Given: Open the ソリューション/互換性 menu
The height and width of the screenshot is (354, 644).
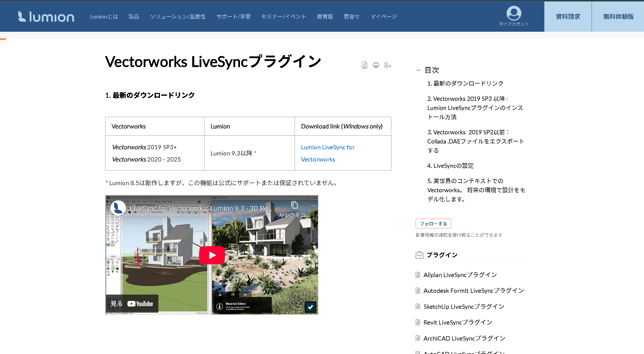Looking at the screenshot, I should tap(178, 17).
